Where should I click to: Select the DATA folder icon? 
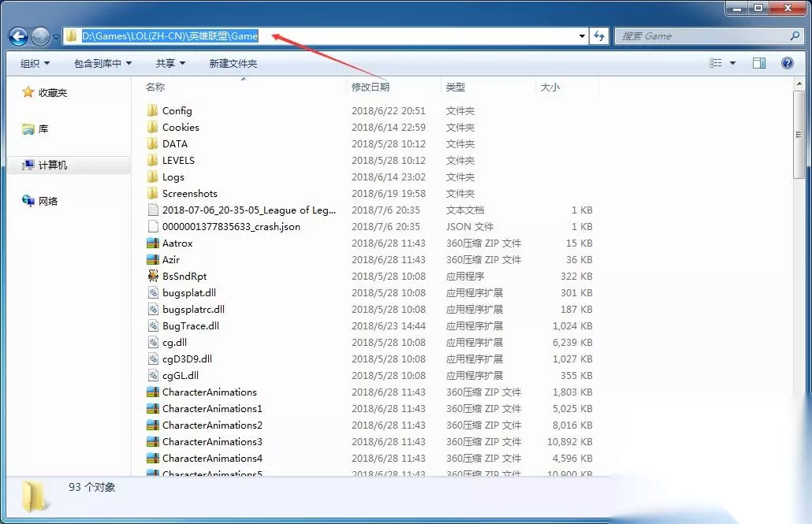pos(153,143)
